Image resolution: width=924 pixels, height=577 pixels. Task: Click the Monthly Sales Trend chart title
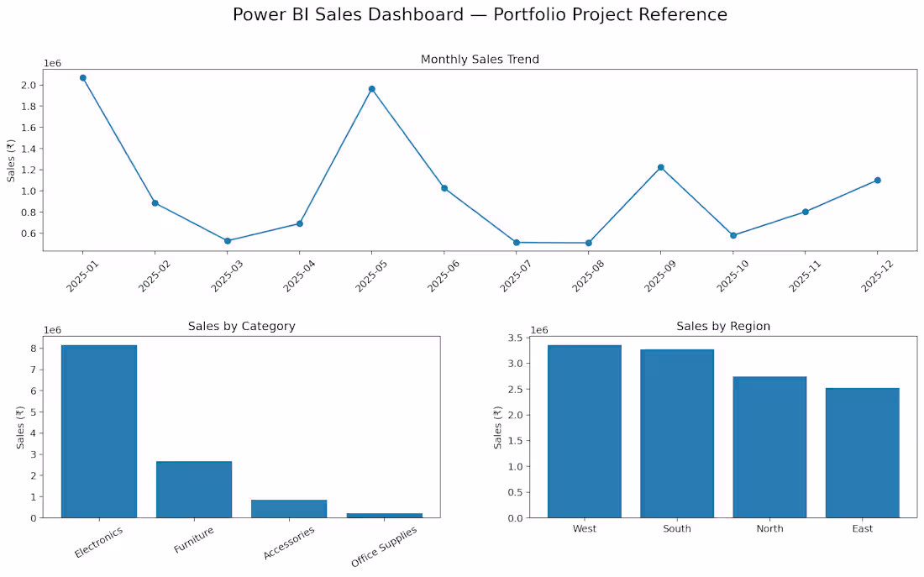pos(480,59)
